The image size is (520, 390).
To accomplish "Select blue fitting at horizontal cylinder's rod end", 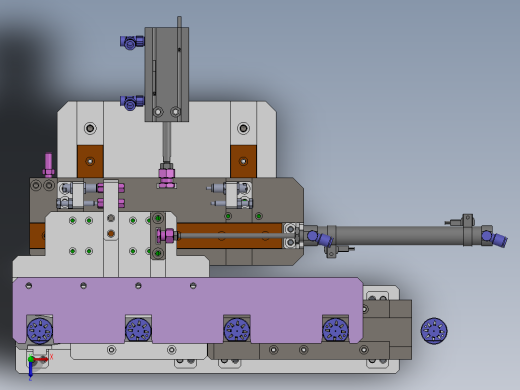I will (319, 238).
